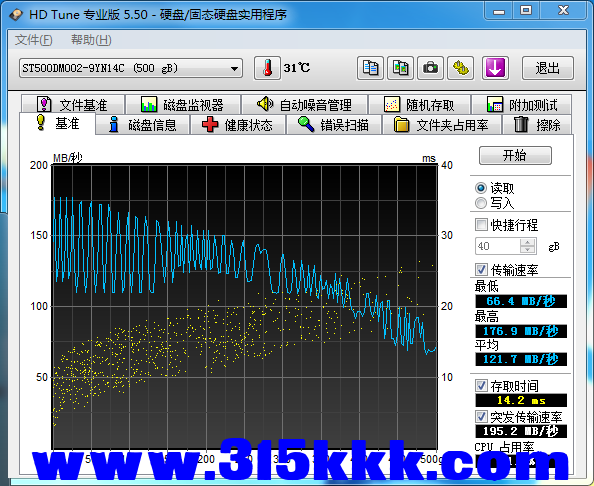Decrease short stroke size with down arrow
The height and width of the screenshot is (486, 594).
click(x=527, y=250)
